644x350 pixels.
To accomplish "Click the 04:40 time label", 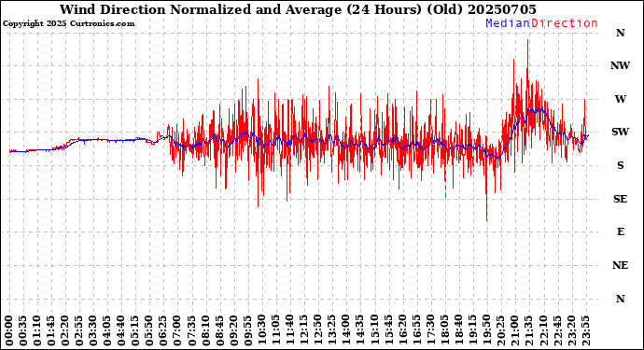I will point(121,330).
